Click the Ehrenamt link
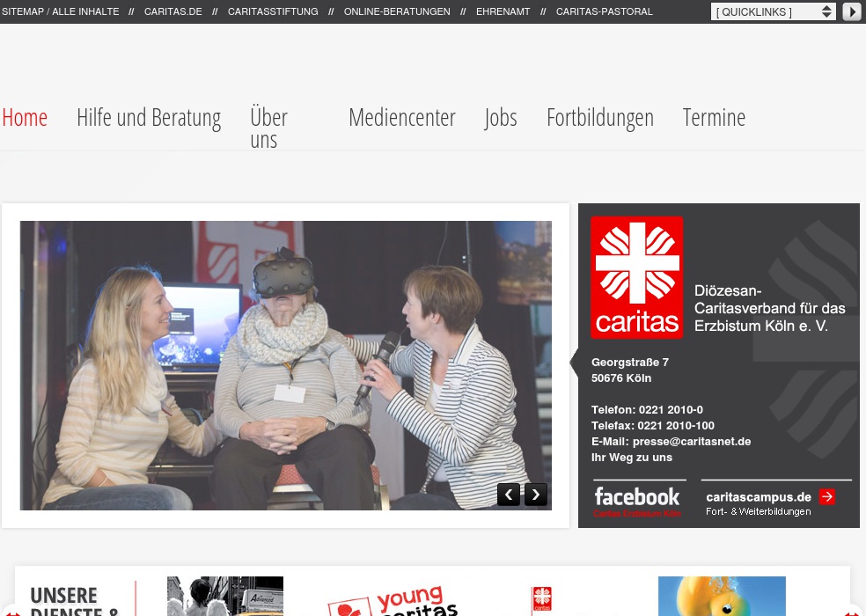 coord(503,11)
